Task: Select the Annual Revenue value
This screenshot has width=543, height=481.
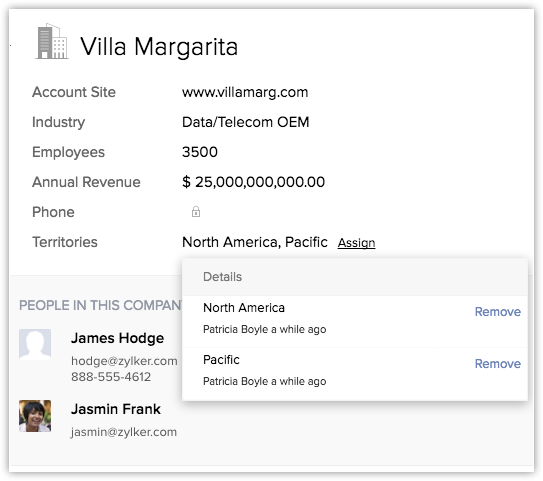Action: click(x=253, y=182)
